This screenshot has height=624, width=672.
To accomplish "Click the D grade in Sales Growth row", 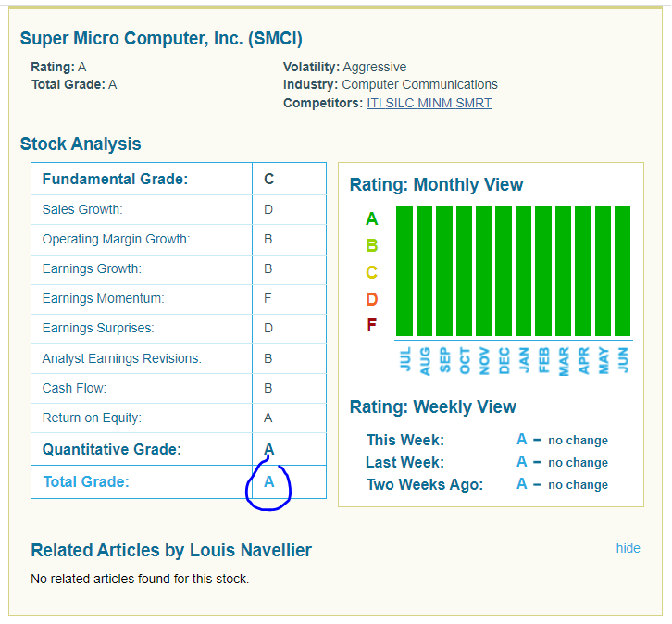I will click(268, 209).
